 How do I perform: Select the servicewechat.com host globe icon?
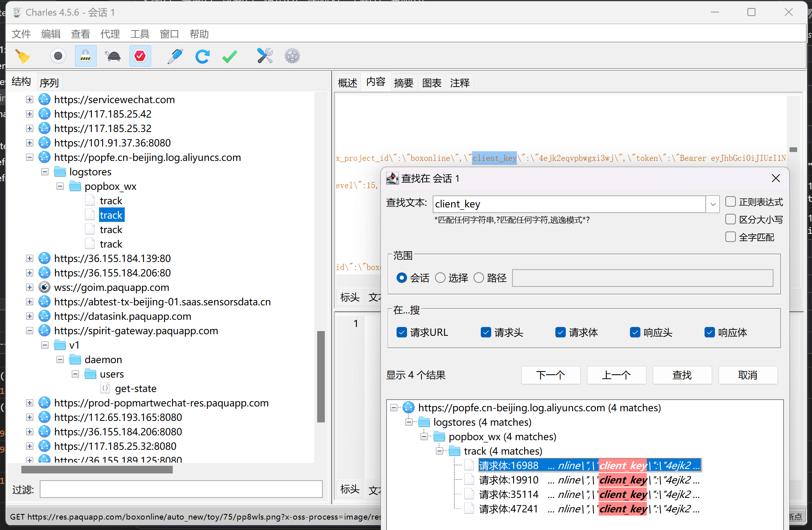point(45,100)
